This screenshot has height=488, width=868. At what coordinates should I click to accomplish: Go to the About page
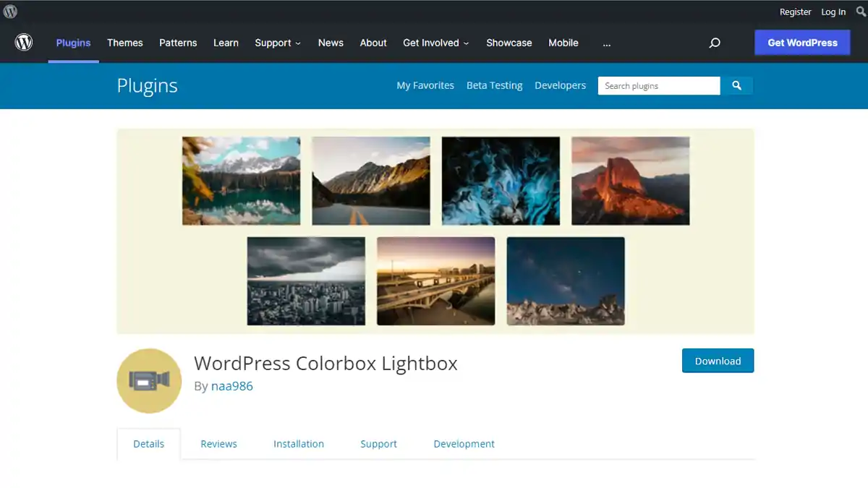[x=373, y=43]
